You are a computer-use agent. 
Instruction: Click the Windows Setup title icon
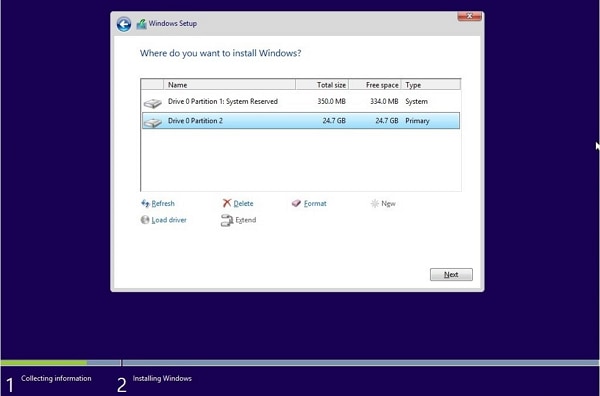[x=142, y=24]
